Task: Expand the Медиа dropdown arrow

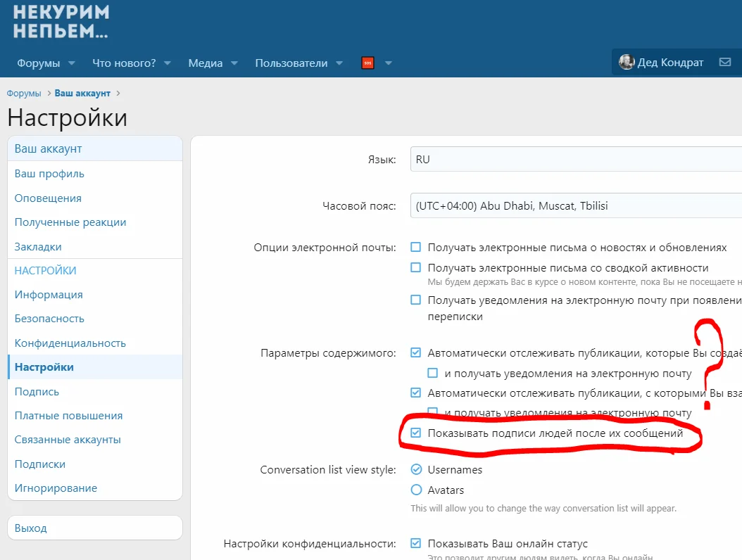Action: tap(234, 63)
